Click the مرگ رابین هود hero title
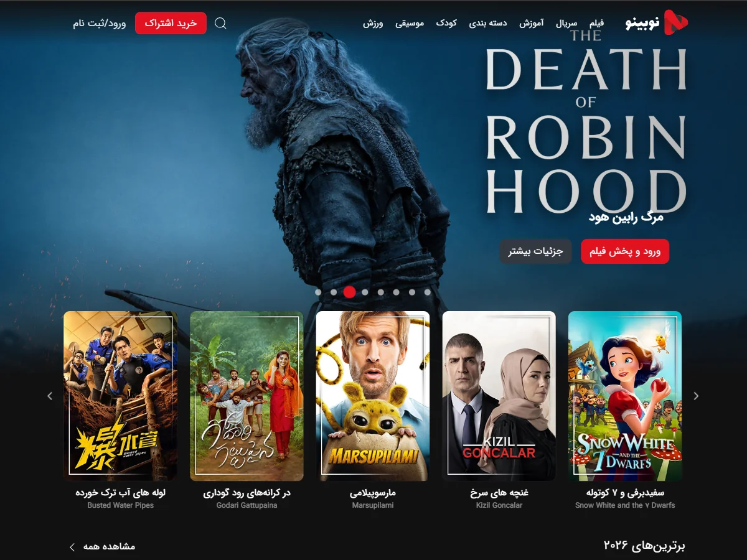Viewport: 747px width, 560px height. click(x=626, y=217)
